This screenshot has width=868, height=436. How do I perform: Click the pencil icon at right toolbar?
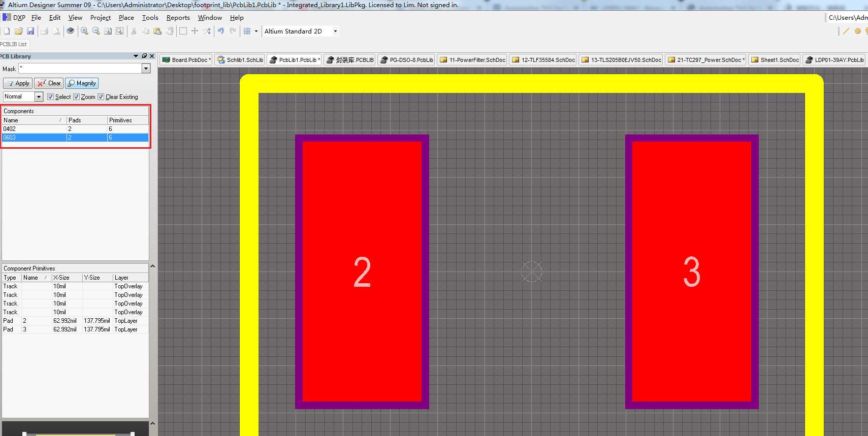[846, 31]
